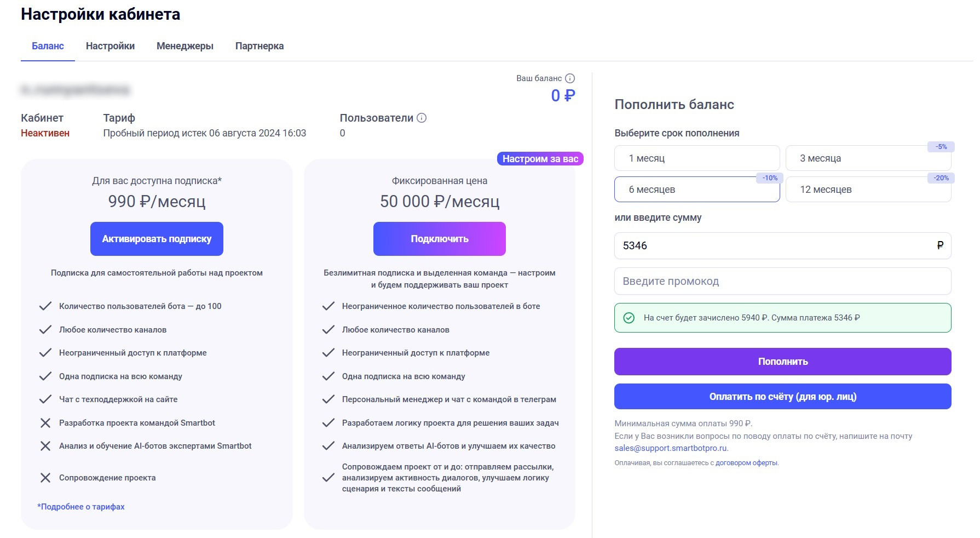Click the cross icon beside Сопровождение проекта
Viewport: 980px width, 538px height.
(45, 478)
